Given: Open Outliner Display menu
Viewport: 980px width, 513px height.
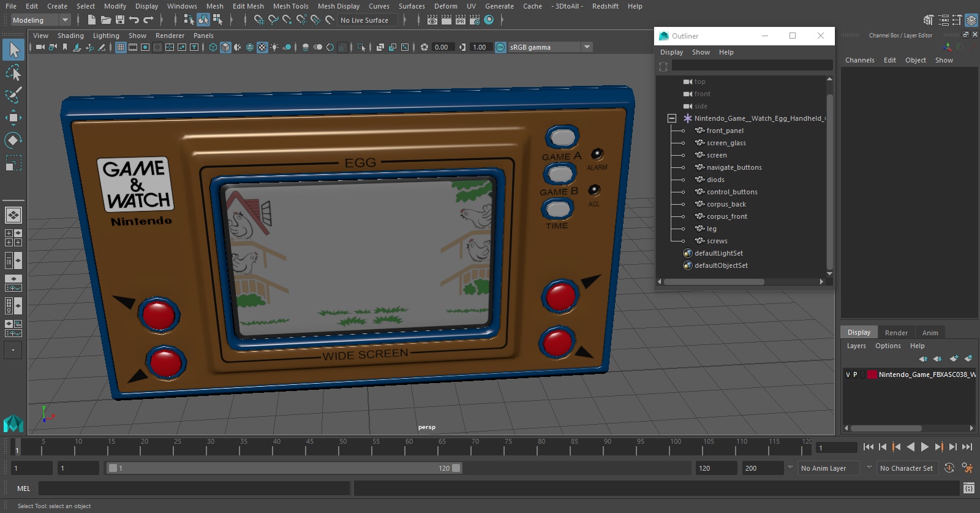Looking at the screenshot, I should 671,52.
